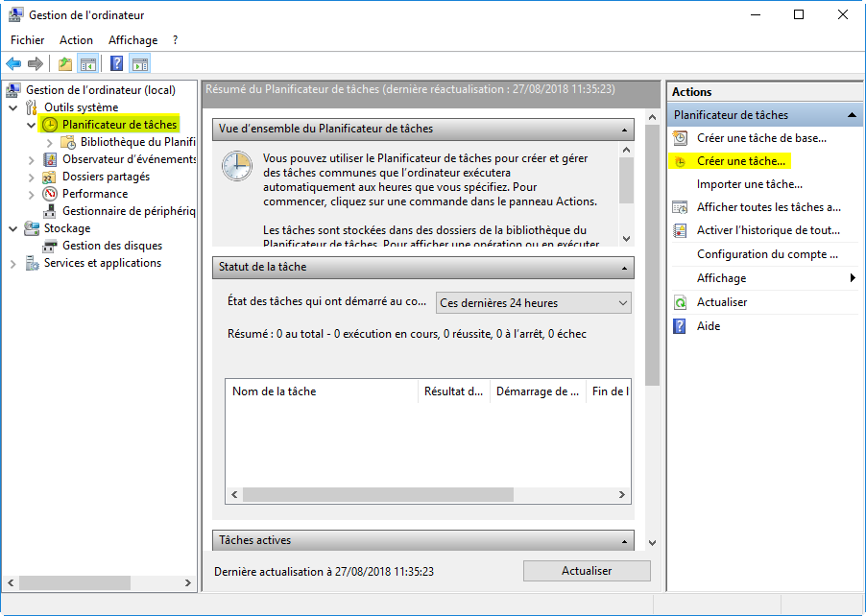Click the Résultat d... column header
Image resolution: width=866 pixels, height=616 pixels.
454,391
